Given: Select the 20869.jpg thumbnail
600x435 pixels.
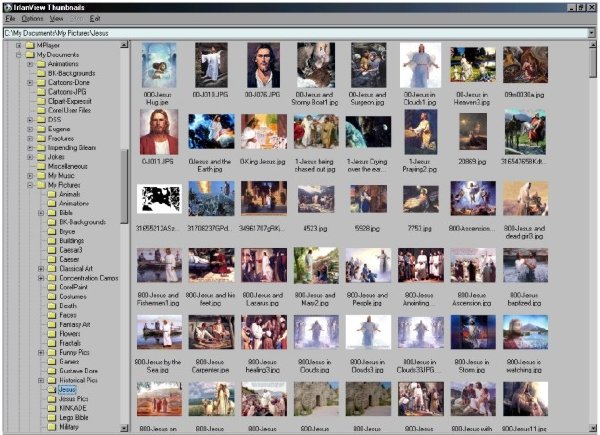Looking at the screenshot, I should [x=473, y=131].
